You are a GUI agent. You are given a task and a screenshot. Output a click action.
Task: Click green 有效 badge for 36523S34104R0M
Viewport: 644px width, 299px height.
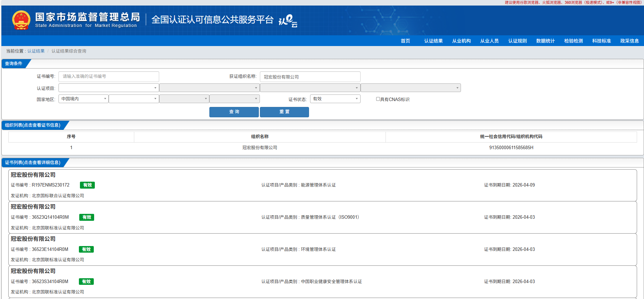click(86, 282)
